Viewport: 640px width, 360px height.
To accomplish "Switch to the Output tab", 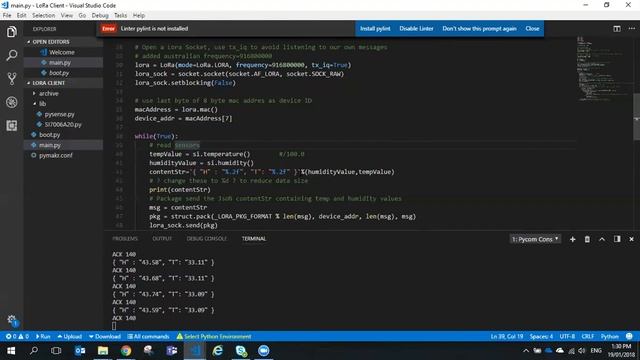I will click(162, 239).
